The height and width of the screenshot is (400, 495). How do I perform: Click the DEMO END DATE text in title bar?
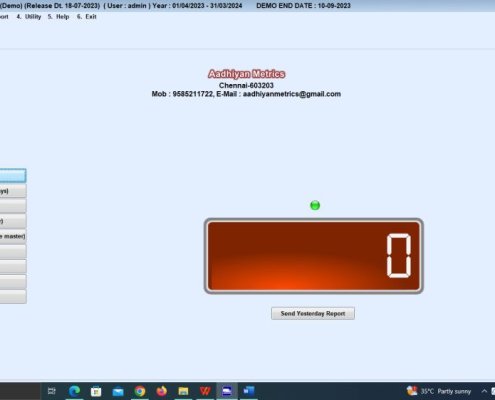(303, 6)
